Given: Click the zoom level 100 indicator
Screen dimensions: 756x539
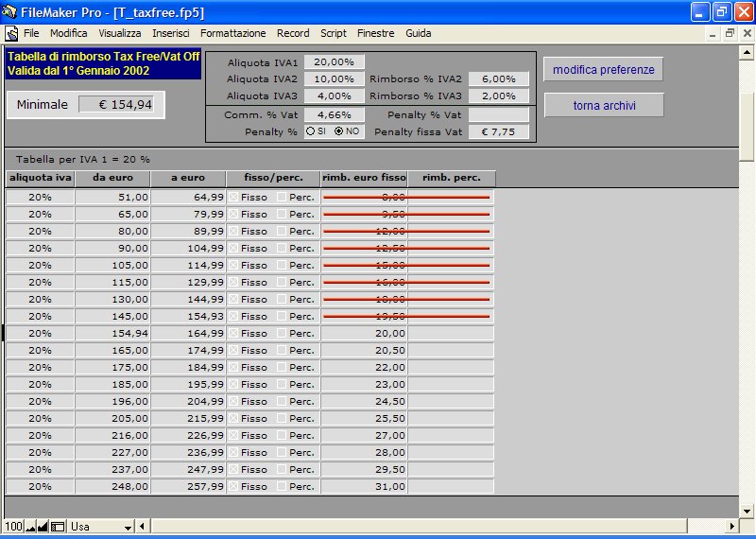Looking at the screenshot, I should [13, 526].
